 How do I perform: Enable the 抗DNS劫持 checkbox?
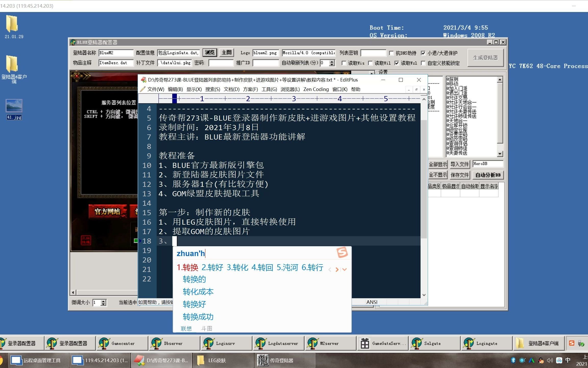(x=391, y=53)
